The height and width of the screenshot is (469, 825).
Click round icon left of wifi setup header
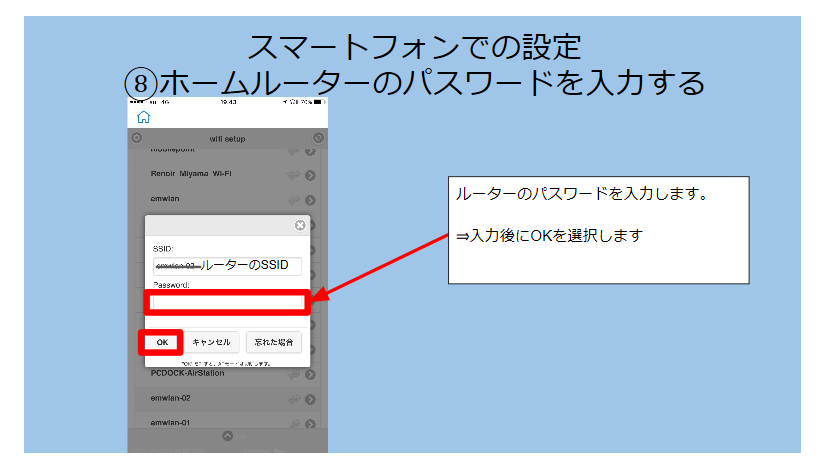tap(136, 138)
